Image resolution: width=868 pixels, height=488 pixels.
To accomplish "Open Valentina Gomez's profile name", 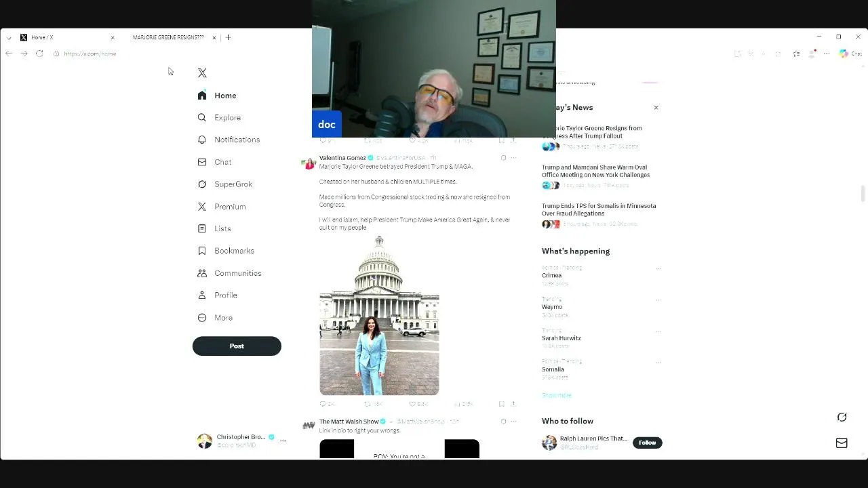I will click(x=342, y=158).
